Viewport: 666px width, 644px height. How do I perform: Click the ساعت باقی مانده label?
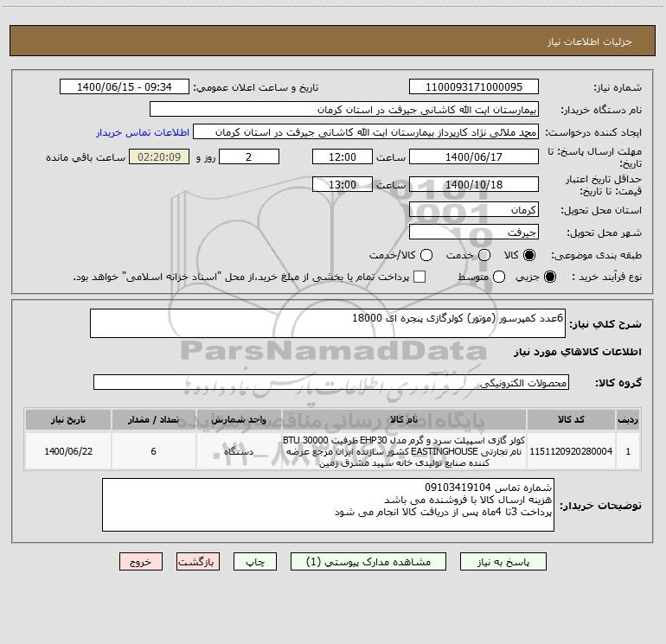(x=86, y=157)
